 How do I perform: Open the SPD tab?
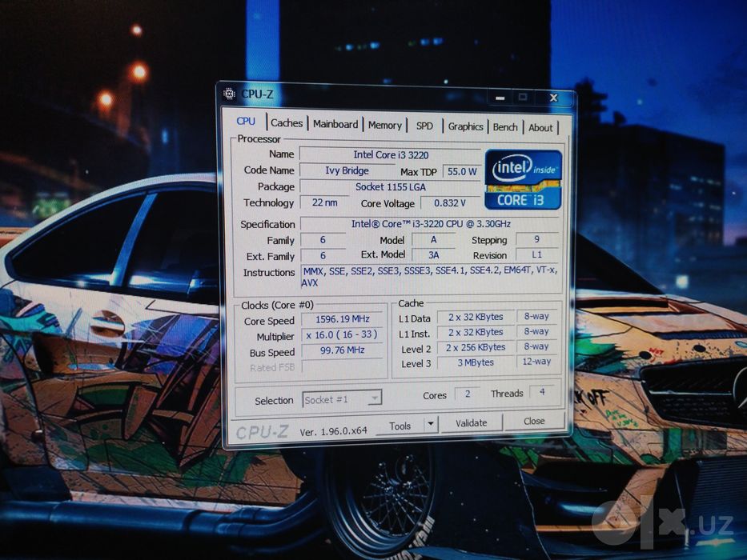click(424, 126)
